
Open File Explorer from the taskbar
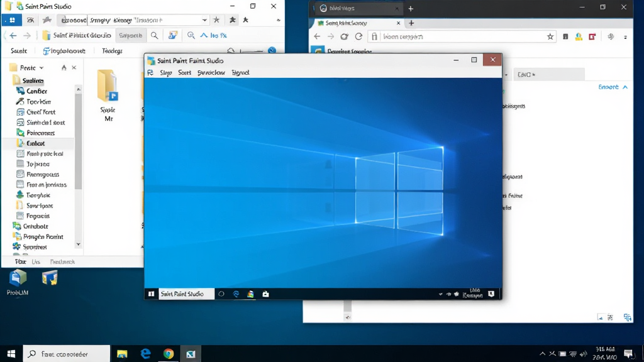pyautogui.click(x=122, y=354)
